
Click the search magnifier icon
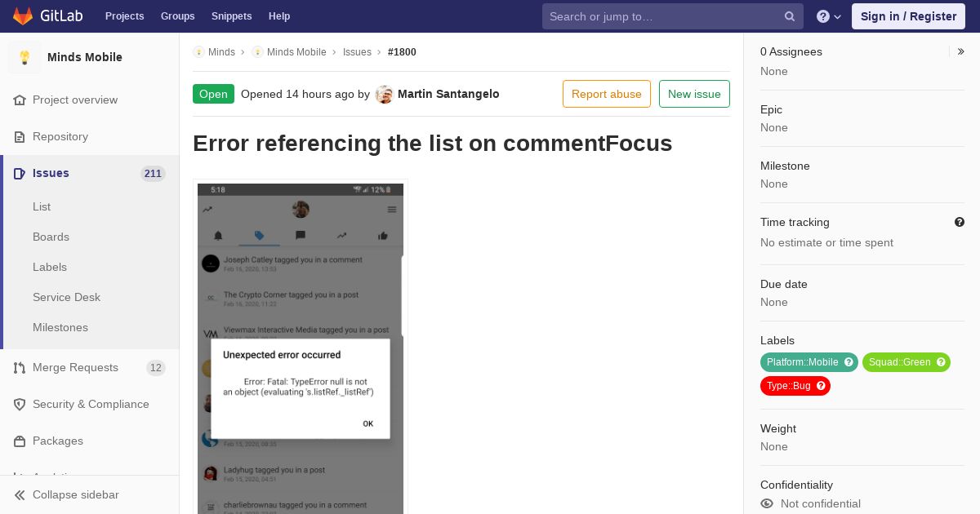click(790, 16)
